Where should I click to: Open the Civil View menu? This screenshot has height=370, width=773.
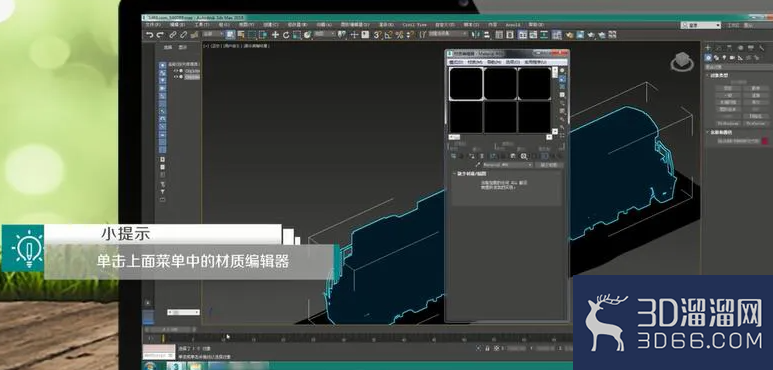pyautogui.click(x=414, y=25)
